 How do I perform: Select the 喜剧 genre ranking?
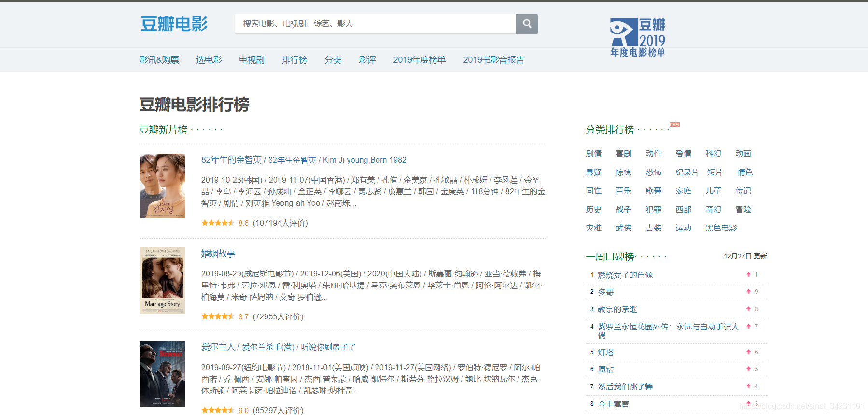click(x=624, y=154)
